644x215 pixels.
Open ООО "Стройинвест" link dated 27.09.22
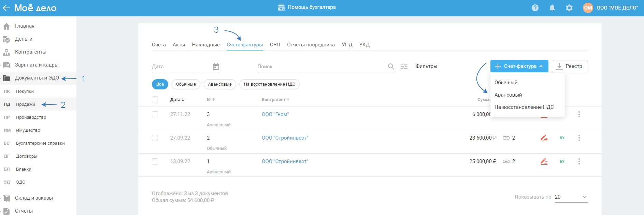(285, 138)
